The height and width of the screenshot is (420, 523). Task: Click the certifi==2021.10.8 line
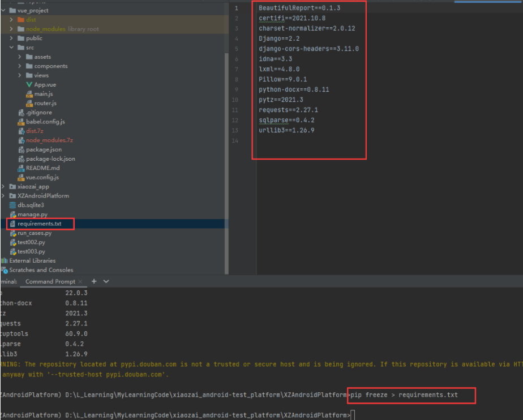click(292, 18)
